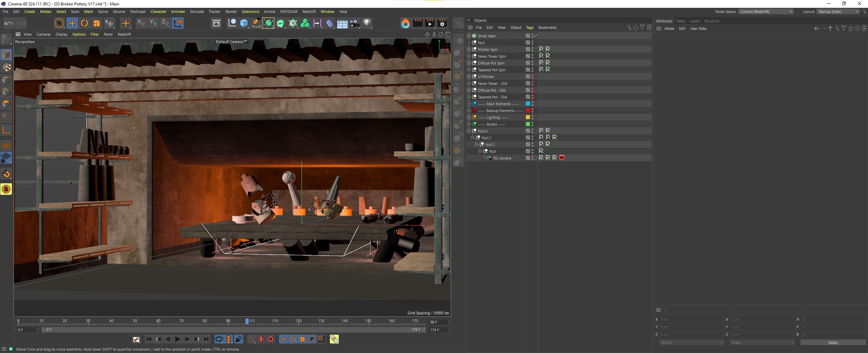
Task: Click the Light bulb object icon
Action: 367,23
